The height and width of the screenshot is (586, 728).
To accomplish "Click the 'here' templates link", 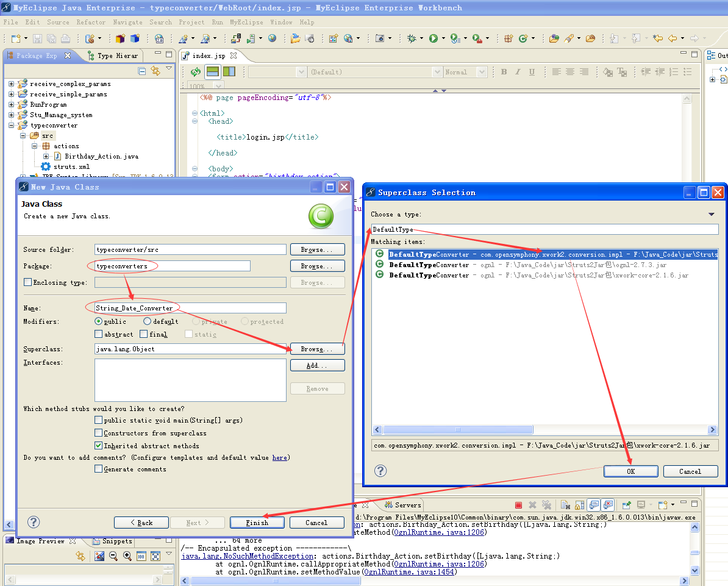I will click(x=279, y=457).
